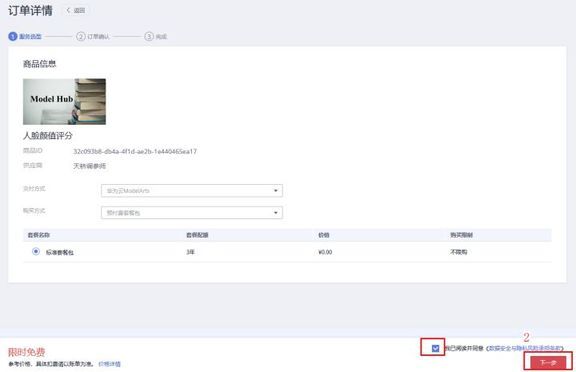Open the 预付套餐包 purchase method dropdown
Image resolution: width=576 pixels, height=372 pixels.
[x=192, y=213]
